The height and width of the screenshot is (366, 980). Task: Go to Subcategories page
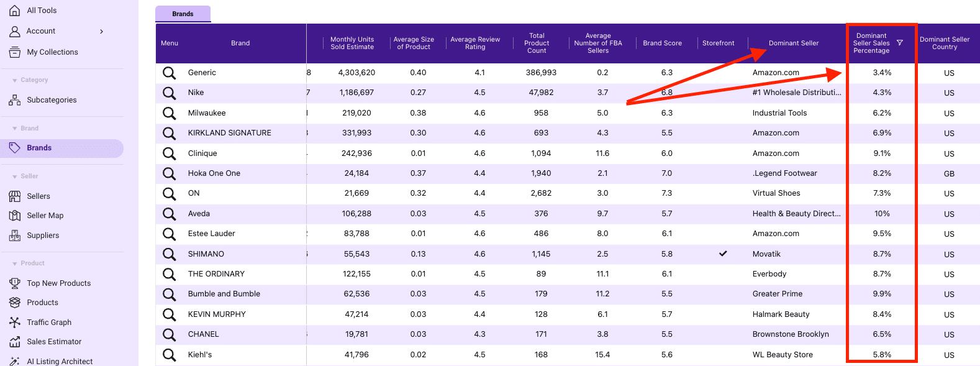[x=52, y=100]
